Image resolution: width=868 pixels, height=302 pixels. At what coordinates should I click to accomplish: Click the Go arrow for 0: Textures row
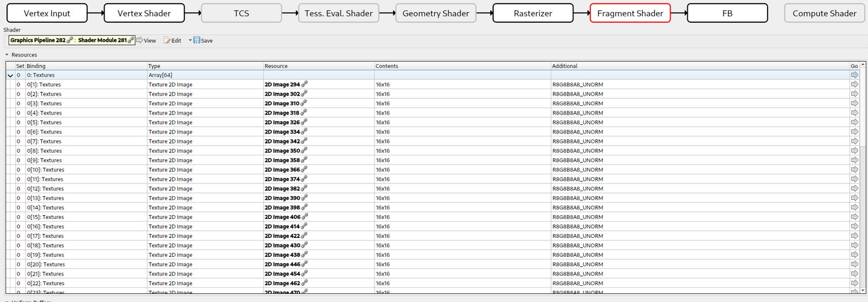(x=854, y=75)
